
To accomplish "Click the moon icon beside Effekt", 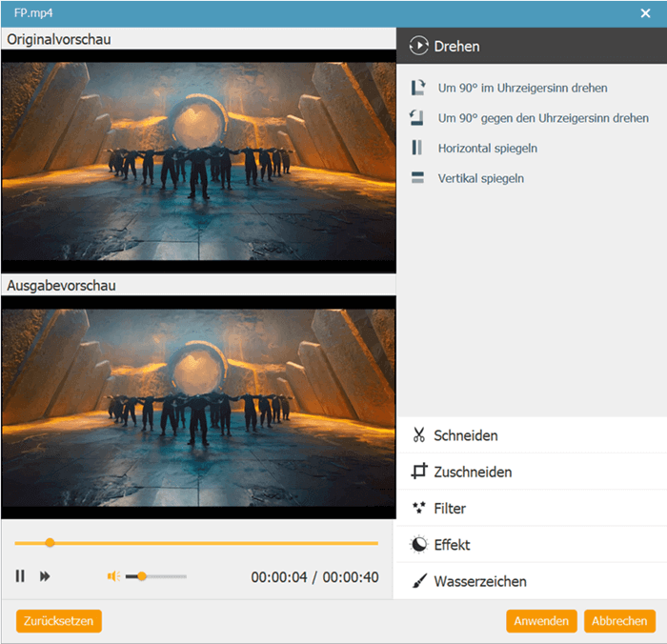I will coord(418,545).
